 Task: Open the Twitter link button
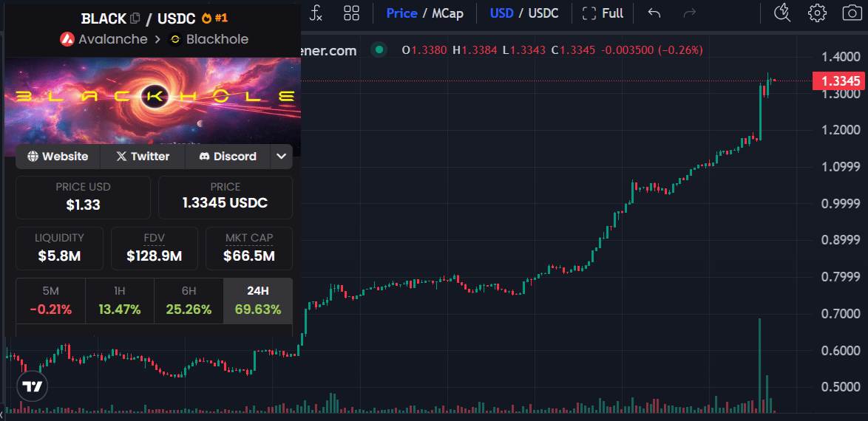pos(143,157)
